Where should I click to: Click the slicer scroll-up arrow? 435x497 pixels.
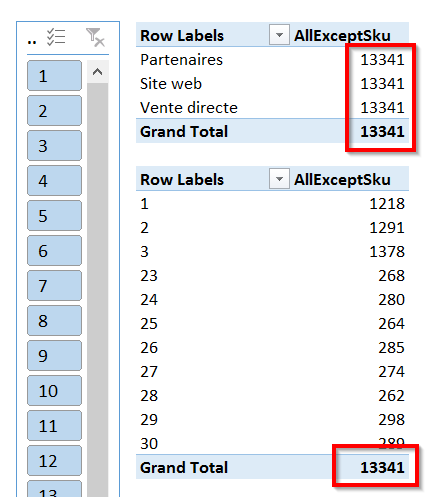[x=97, y=72]
